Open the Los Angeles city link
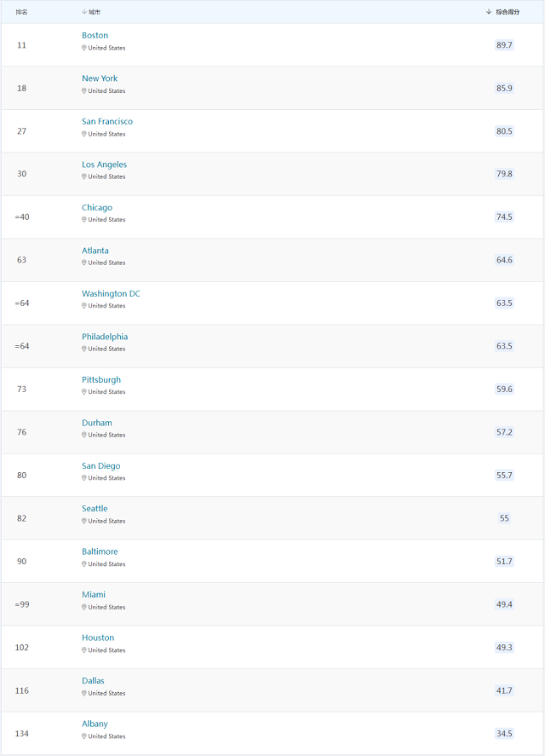The width and height of the screenshot is (545, 756). 104,164
